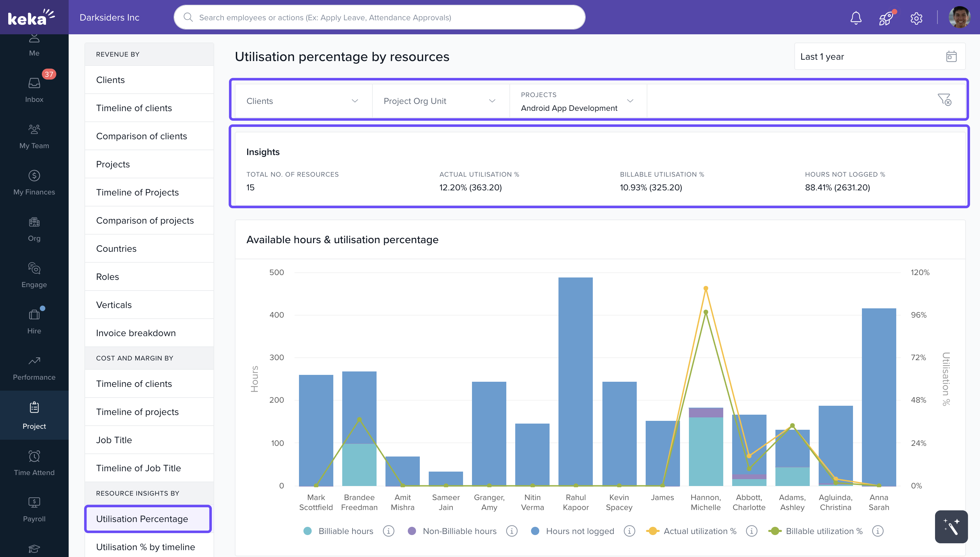Click Billable utilization % green legend marker
The width and height of the screenshot is (980, 557).
click(x=775, y=531)
